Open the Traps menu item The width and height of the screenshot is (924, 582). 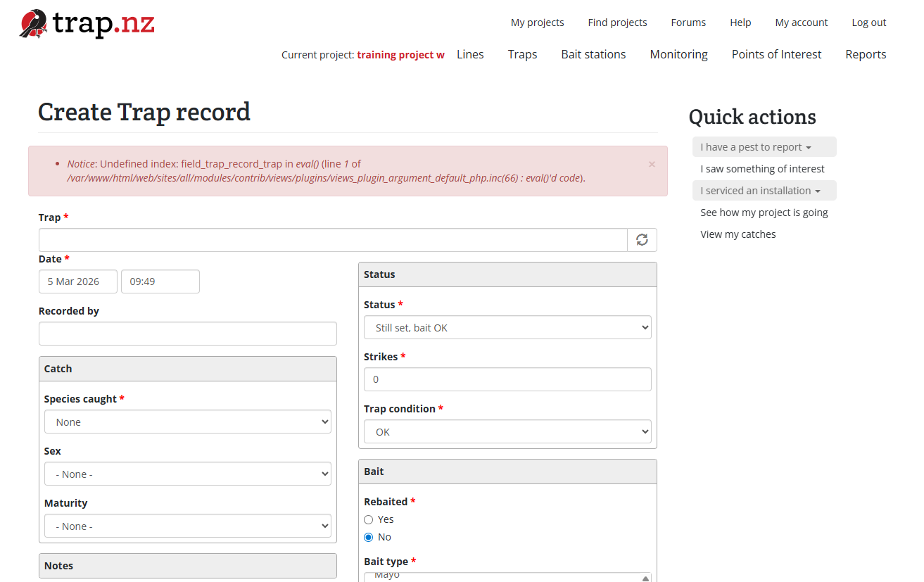coord(522,54)
